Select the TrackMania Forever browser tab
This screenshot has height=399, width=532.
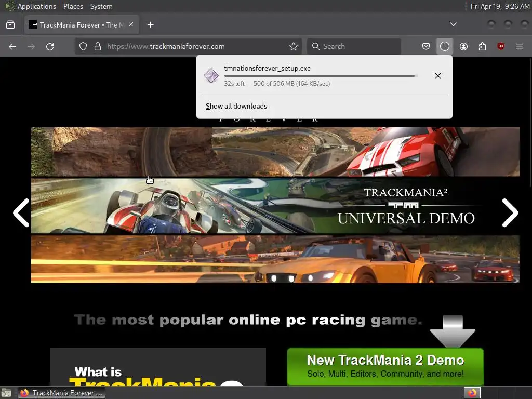pos(82,25)
